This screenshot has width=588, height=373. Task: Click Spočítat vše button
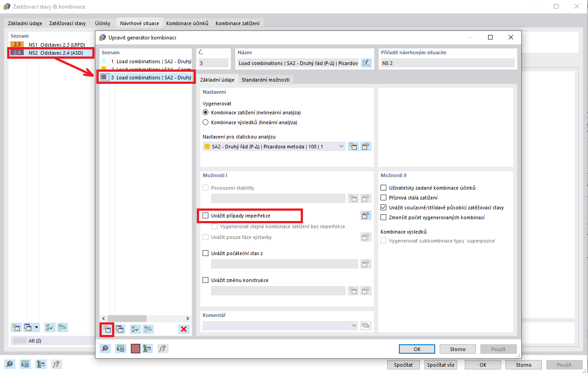441,364
